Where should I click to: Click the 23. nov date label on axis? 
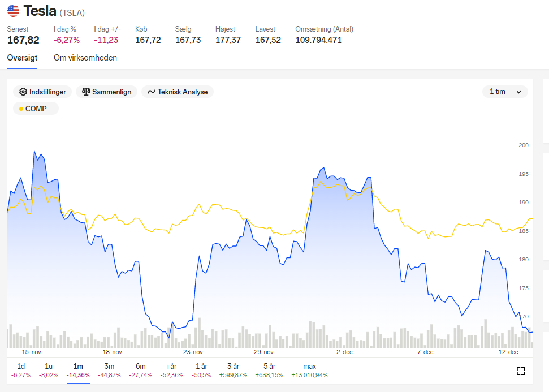click(193, 352)
